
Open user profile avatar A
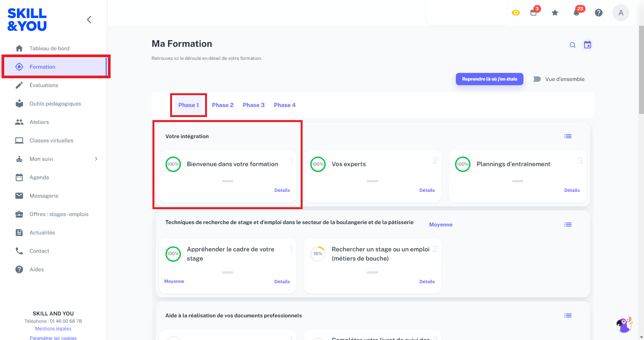pyautogui.click(x=621, y=13)
